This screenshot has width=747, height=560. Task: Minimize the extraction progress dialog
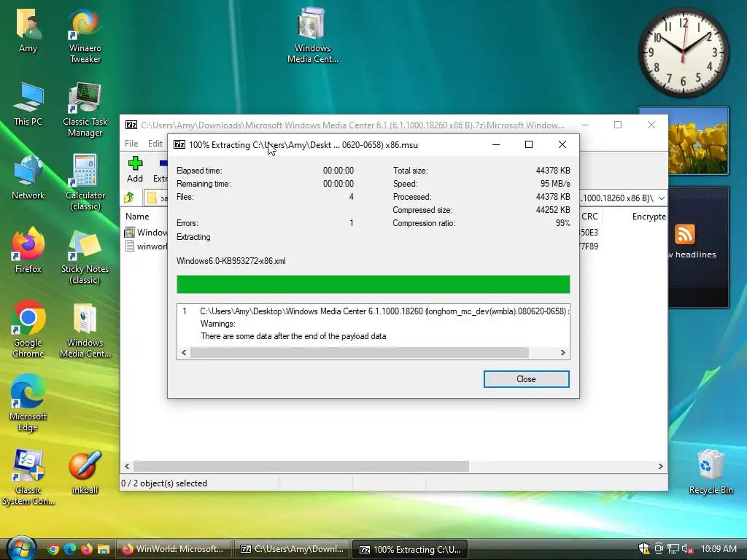click(496, 144)
